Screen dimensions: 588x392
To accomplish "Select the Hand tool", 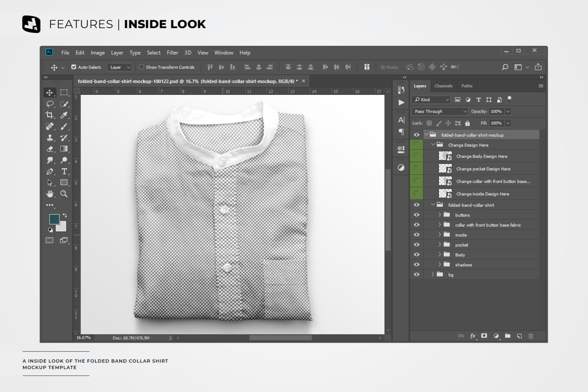I will click(50, 194).
